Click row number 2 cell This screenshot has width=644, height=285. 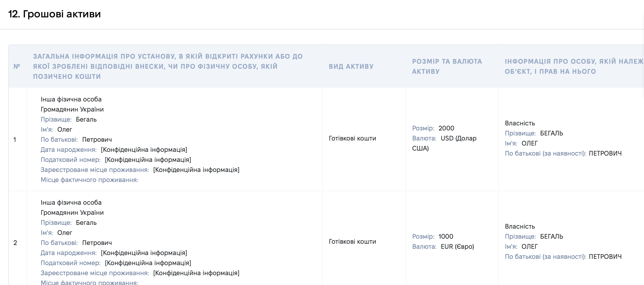[15, 243]
